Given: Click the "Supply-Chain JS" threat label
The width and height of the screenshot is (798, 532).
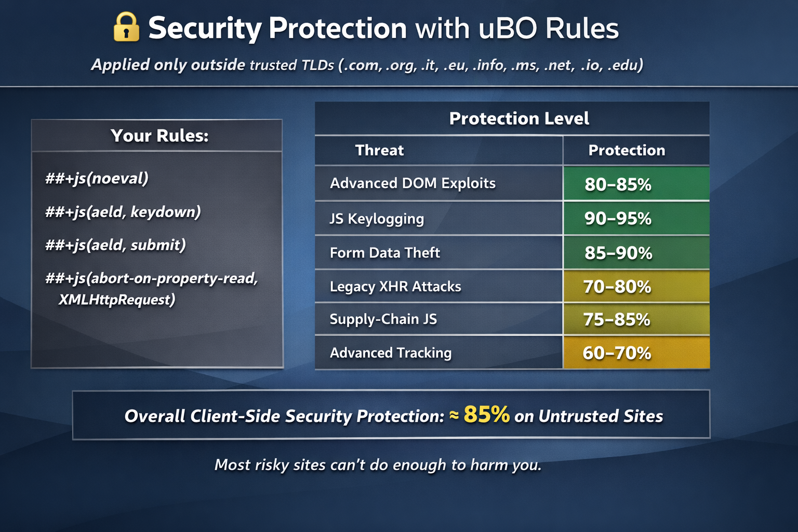Looking at the screenshot, I should tap(383, 319).
